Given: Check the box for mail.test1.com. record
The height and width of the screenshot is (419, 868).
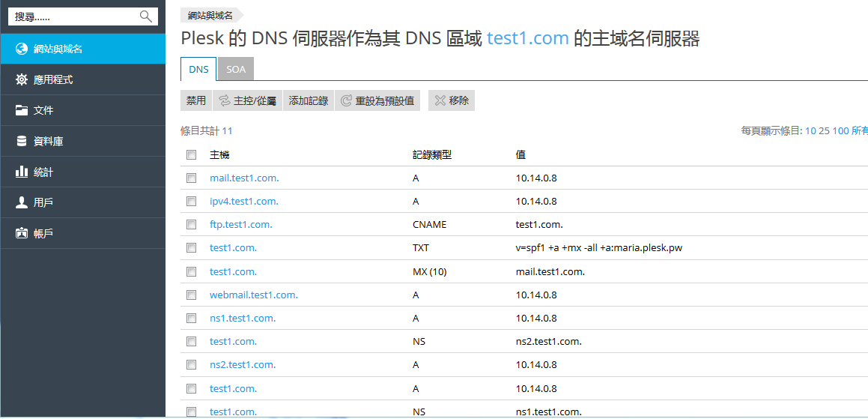Looking at the screenshot, I should (192, 178).
